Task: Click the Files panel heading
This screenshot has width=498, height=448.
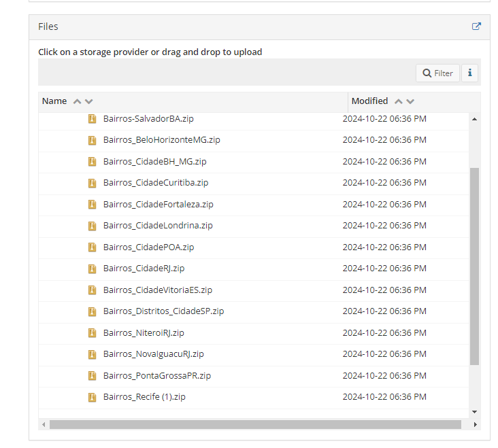Action: click(48, 27)
